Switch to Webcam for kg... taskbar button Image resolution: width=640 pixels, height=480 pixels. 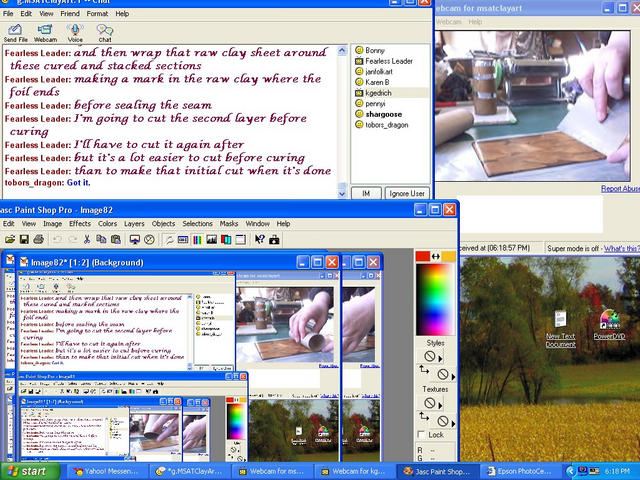click(x=353, y=471)
